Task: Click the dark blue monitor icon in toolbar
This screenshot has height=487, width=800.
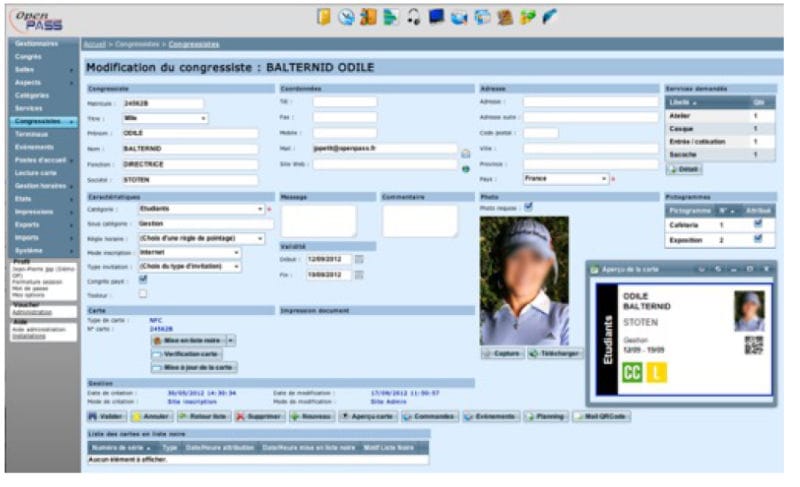Action: pyautogui.click(x=436, y=17)
